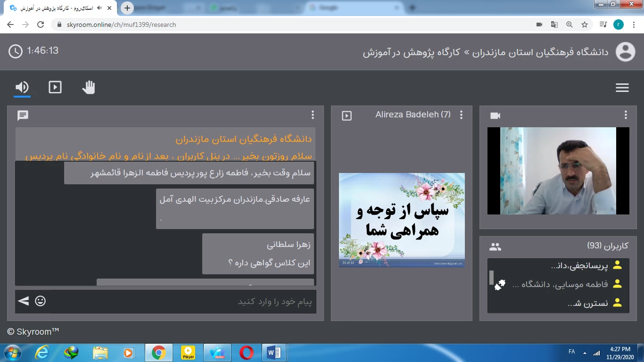Screen dimensions: 644x362
Task: Open the hamburger main menu
Action: click(x=622, y=88)
